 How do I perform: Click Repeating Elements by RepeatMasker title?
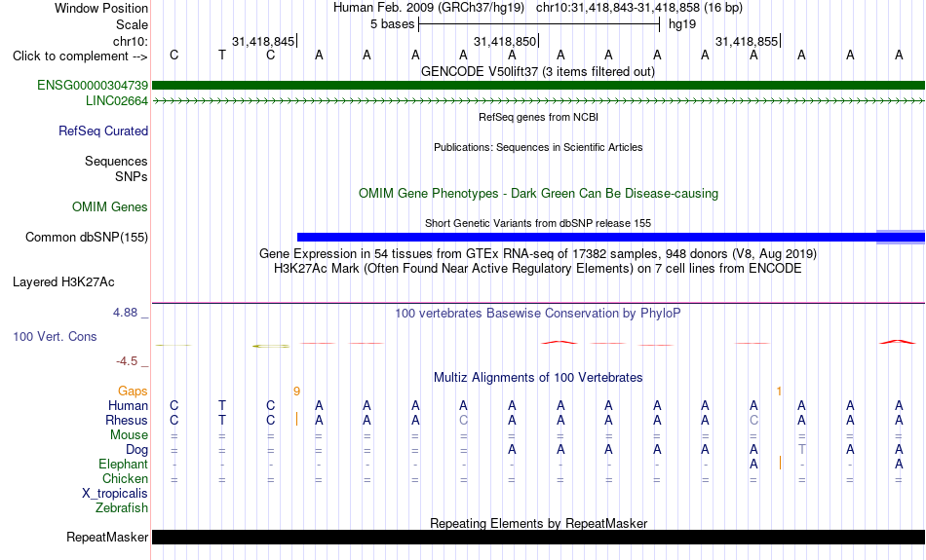(x=539, y=523)
